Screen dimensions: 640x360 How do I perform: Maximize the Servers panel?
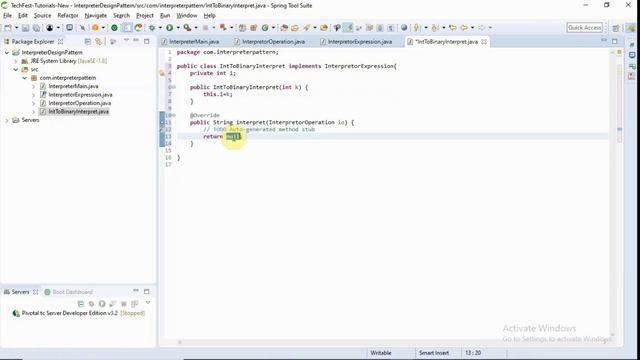(x=147, y=291)
